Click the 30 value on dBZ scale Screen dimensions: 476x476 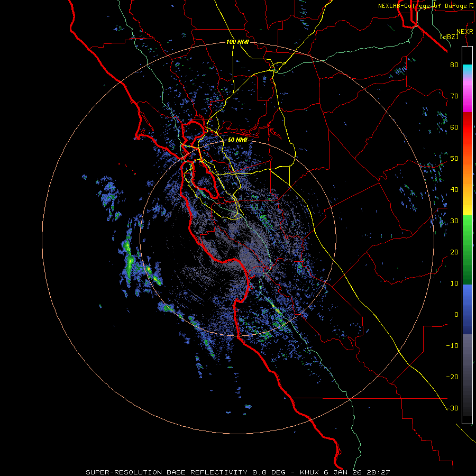point(454,221)
